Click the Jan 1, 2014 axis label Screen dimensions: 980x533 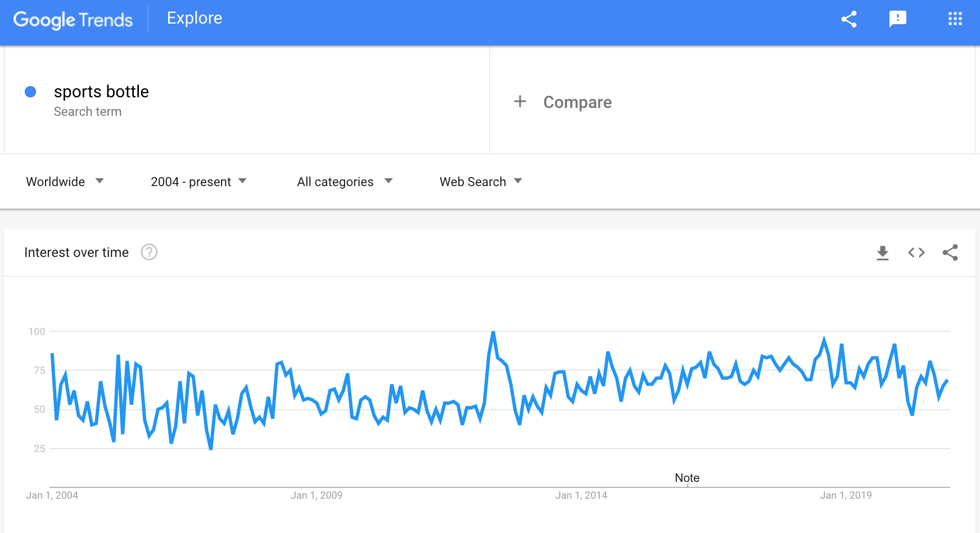581,495
